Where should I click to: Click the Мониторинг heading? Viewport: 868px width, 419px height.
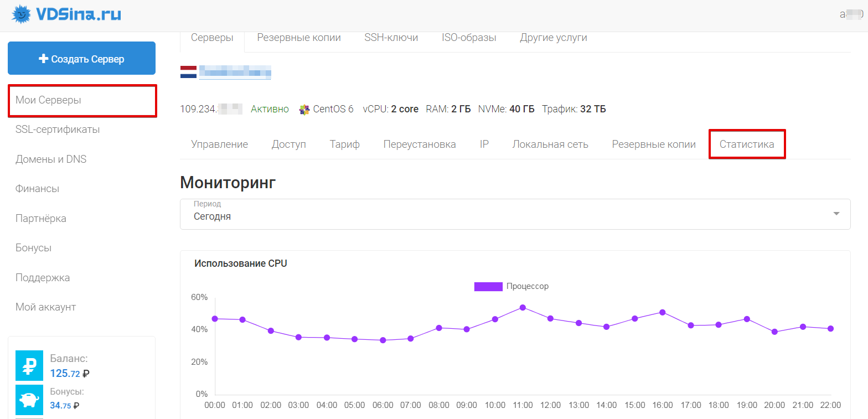(x=228, y=182)
